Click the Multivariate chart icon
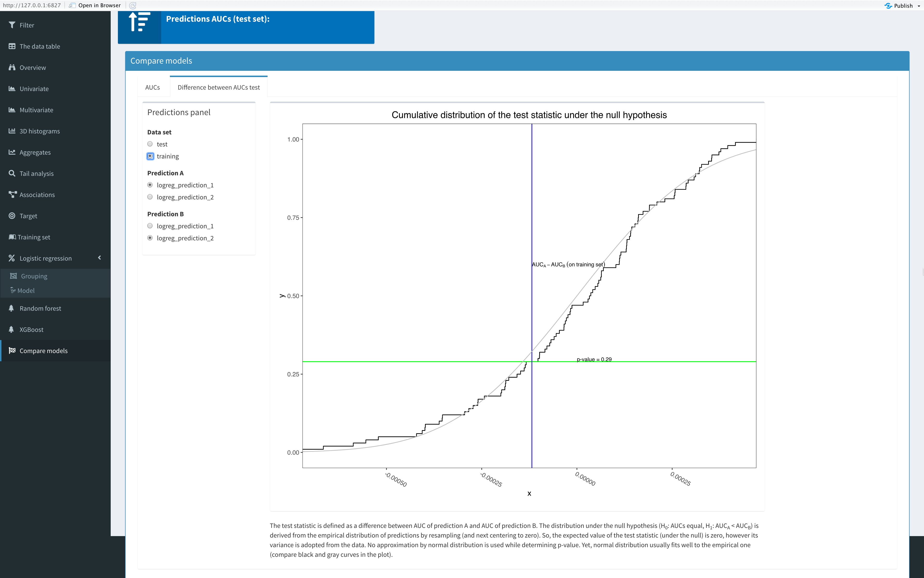This screenshot has height=578, width=924. click(12, 110)
